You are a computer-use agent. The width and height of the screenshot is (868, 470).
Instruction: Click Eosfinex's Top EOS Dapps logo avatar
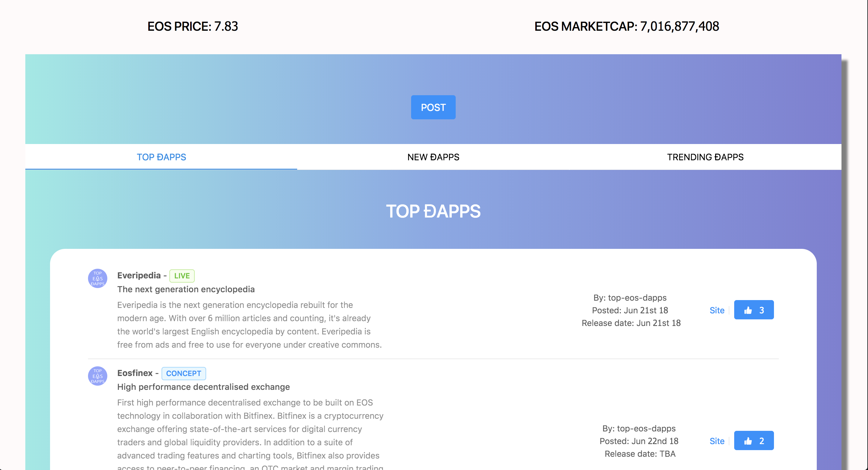[97, 376]
